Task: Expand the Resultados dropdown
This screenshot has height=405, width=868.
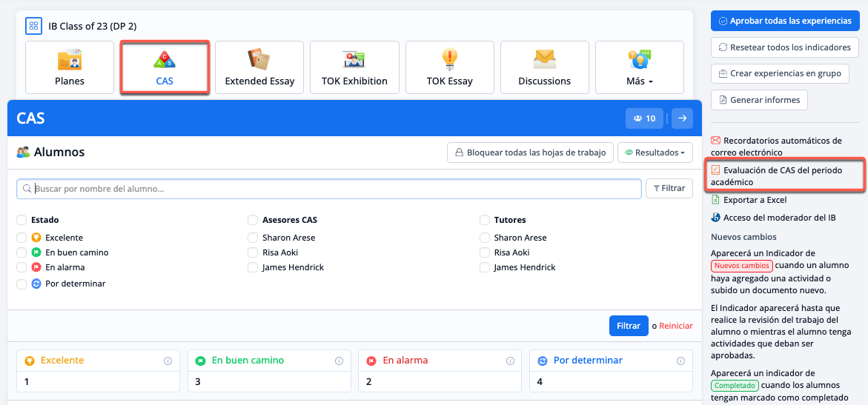Action: click(655, 153)
